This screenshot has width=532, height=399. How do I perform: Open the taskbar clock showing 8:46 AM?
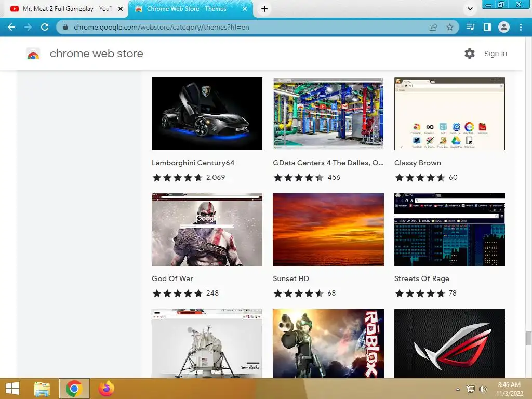pos(509,389)
